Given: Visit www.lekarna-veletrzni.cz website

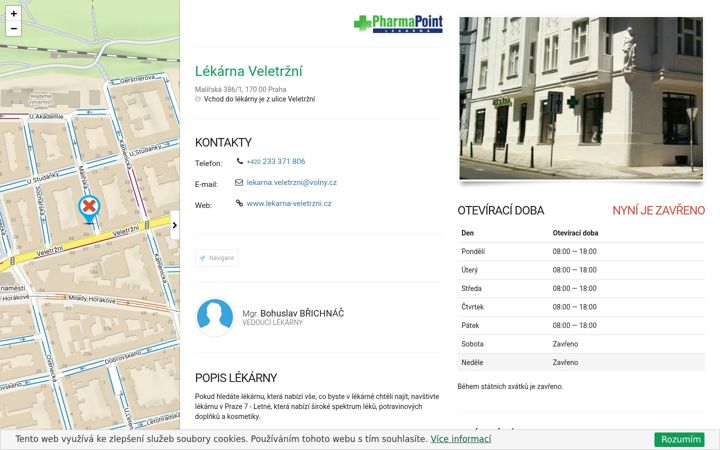Looking at the screenshot, I should (x=289, y=203).
